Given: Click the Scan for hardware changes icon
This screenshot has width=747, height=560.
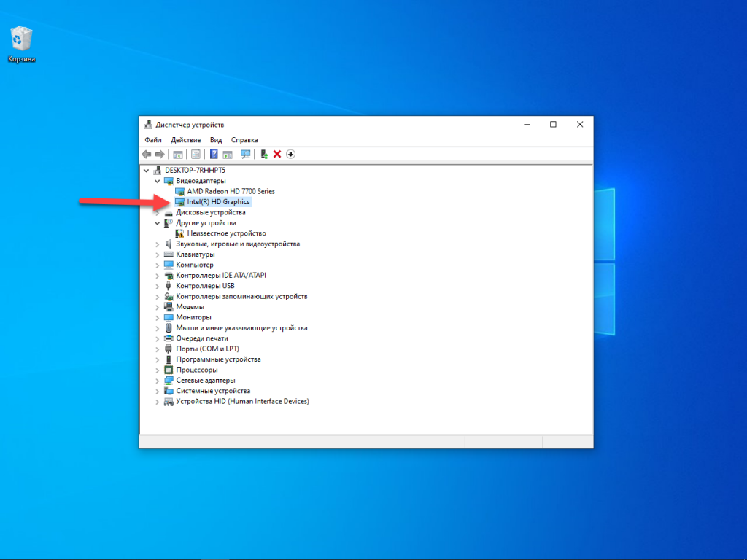Looking at the screenshot, I should (x=245, y=154).
